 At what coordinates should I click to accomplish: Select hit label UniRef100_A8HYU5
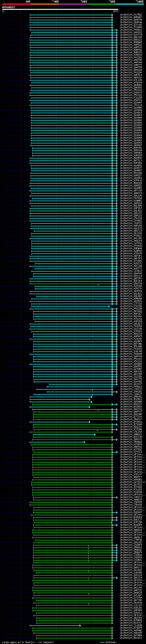point(131,371)
